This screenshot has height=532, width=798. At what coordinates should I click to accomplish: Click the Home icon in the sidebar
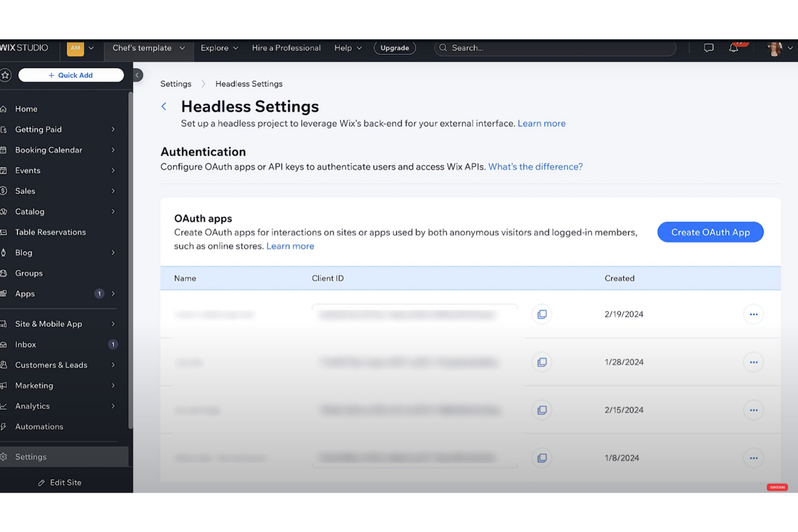point(4,109)
